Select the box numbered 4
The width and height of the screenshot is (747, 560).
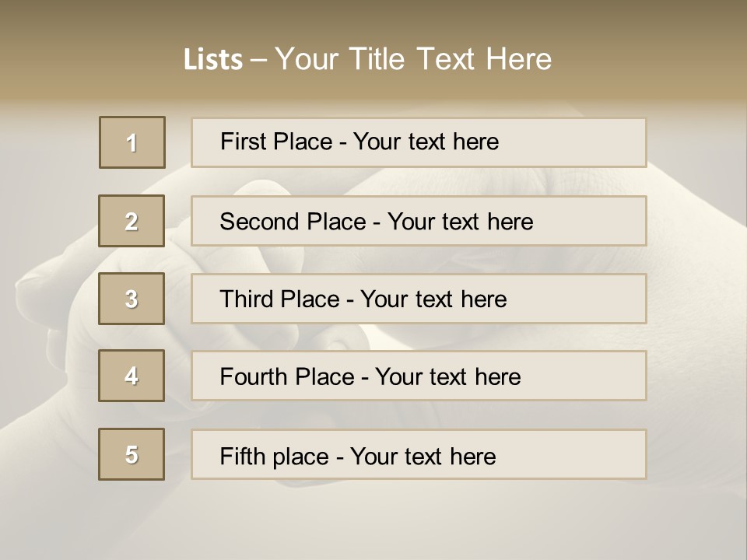click(x=132, y=376)
